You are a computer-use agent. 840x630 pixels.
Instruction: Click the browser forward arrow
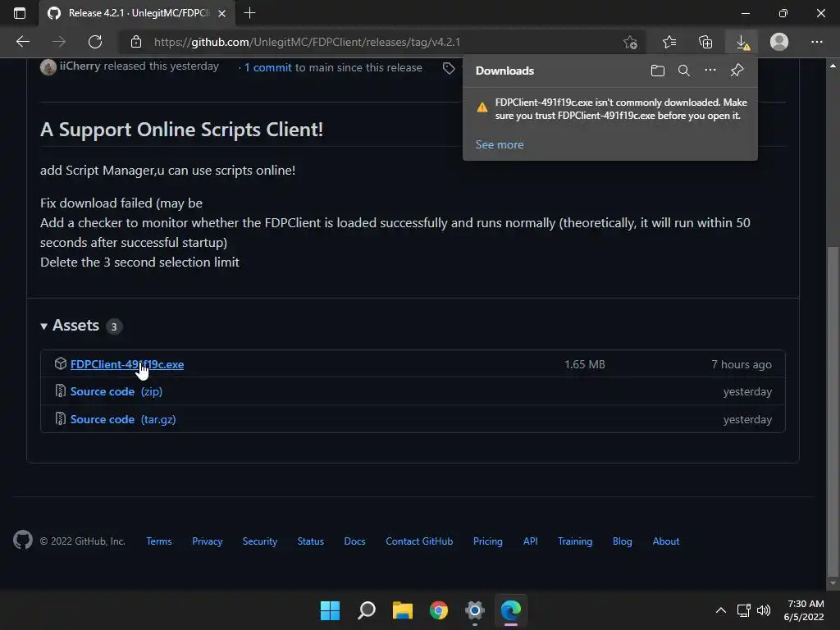click(59, 42)
